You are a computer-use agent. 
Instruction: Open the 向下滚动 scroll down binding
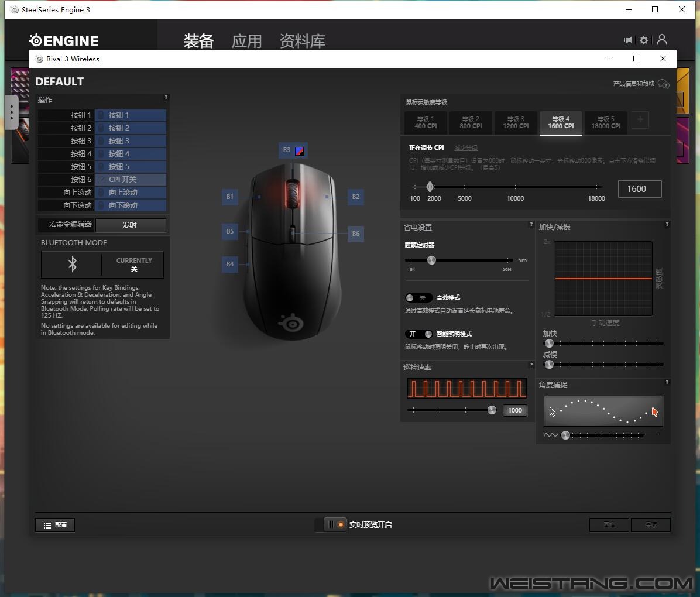click(x=131, y=205)
